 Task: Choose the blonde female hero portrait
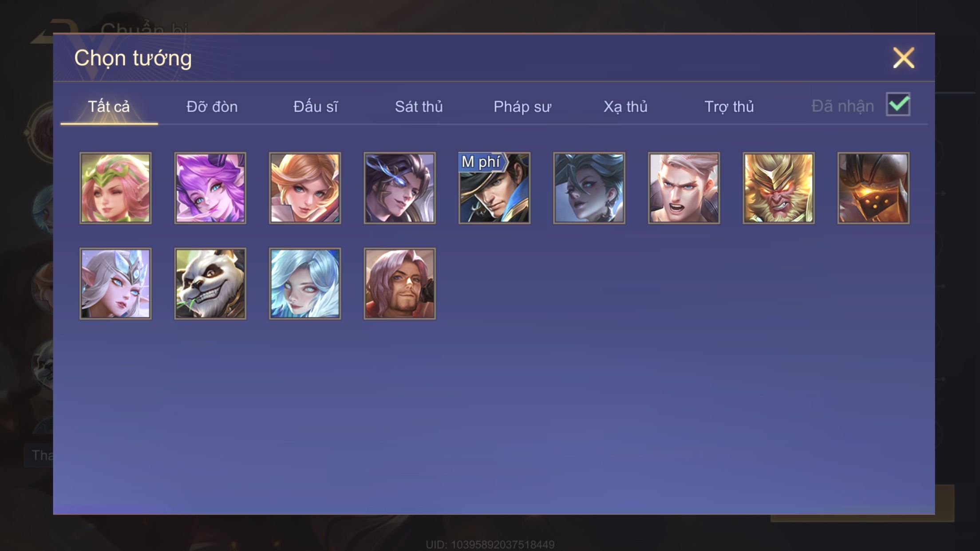(x=305, y=188)
